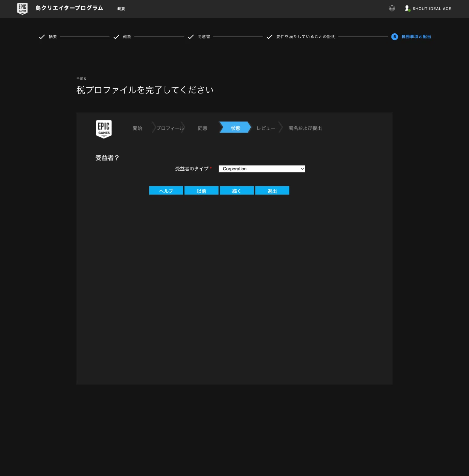Select the 同意 wizard stage

pos(203,128)
